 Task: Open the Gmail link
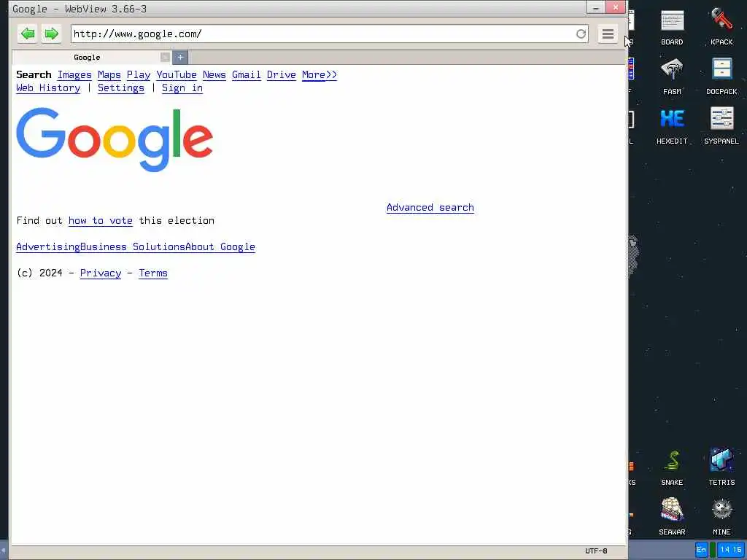(247, 75)
